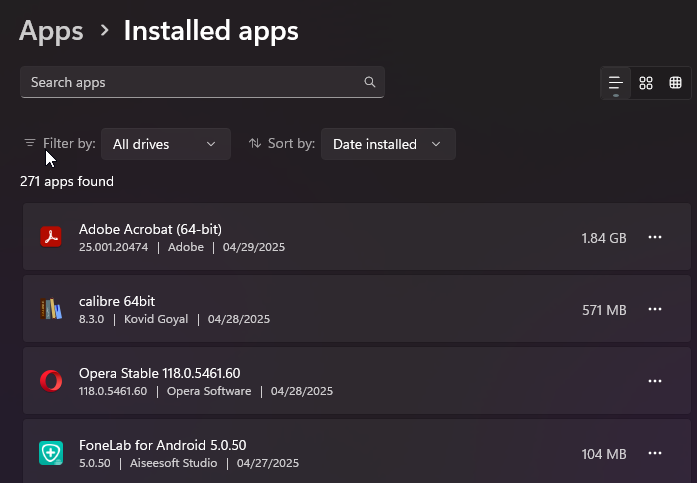The width and height of the screenshot is (697, 483).
Task: Switch to grid view layout
Action: [x=645, y=83]
